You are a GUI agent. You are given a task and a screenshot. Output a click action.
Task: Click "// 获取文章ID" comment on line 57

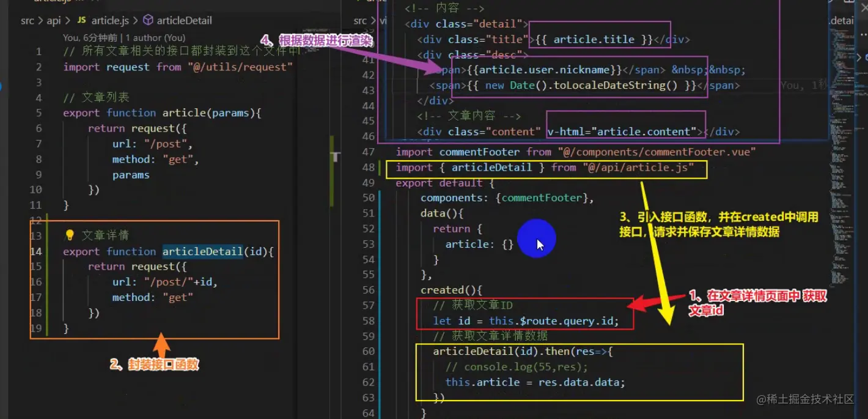473,305
